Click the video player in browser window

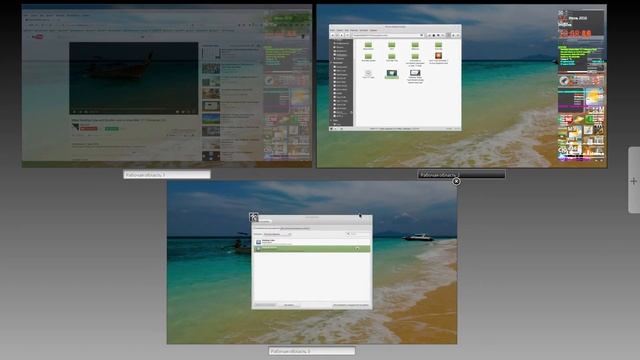pyautogui.click(x=134, y=78)
